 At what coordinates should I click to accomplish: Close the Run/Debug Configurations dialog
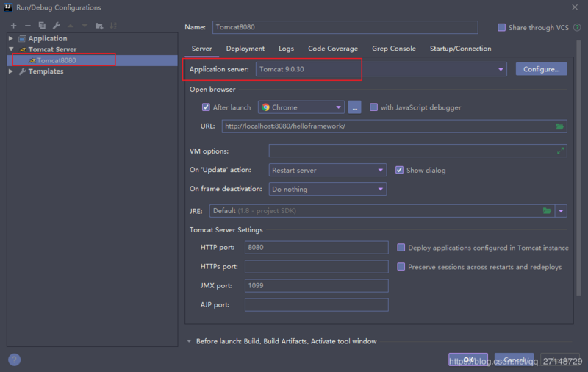(x=575, y=7)
